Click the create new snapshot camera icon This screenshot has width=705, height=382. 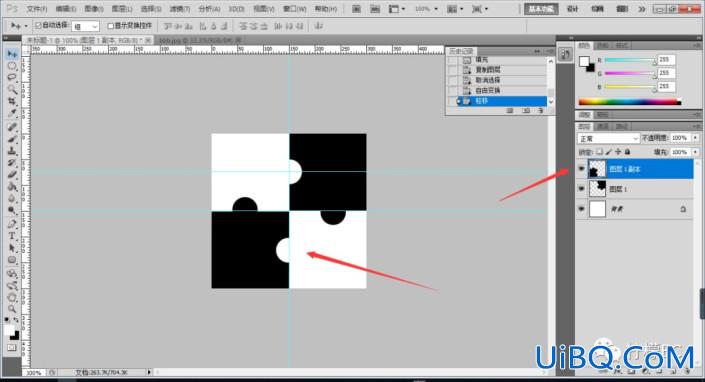click(x=526, y=111)
